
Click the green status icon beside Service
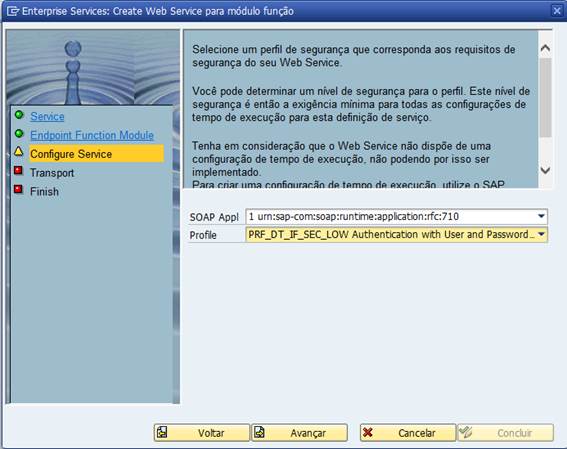point(19,115)
